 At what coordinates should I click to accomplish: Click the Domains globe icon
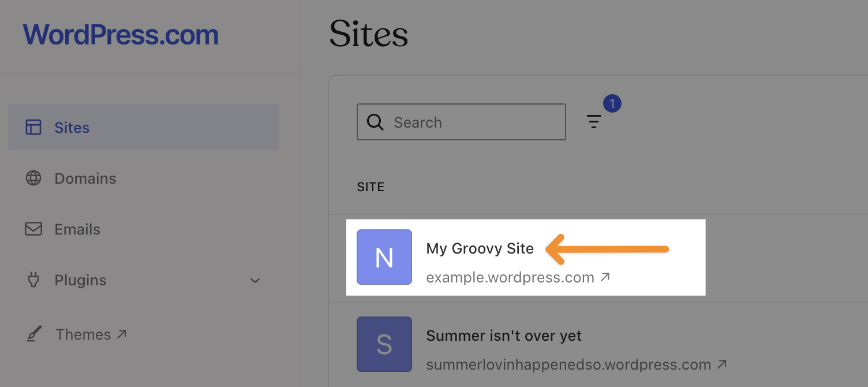tap(33, 178)
